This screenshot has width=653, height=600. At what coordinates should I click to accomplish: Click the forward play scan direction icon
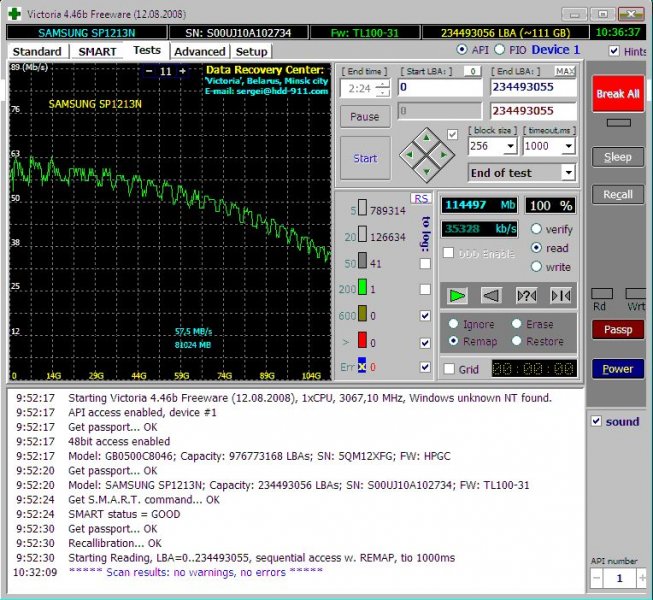tap(458, 295)
